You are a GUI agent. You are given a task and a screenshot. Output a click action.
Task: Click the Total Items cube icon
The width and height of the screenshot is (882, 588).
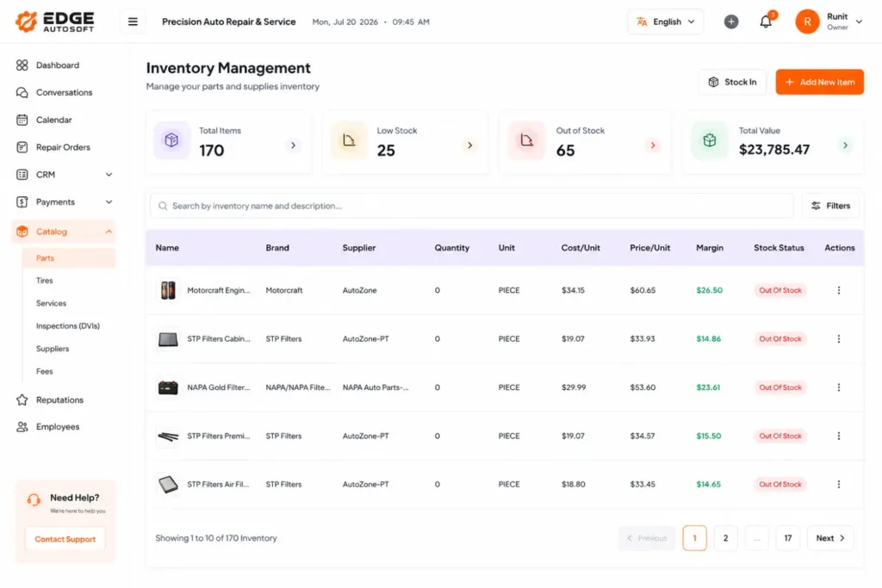pyautogui.click(x=171, y=140)
